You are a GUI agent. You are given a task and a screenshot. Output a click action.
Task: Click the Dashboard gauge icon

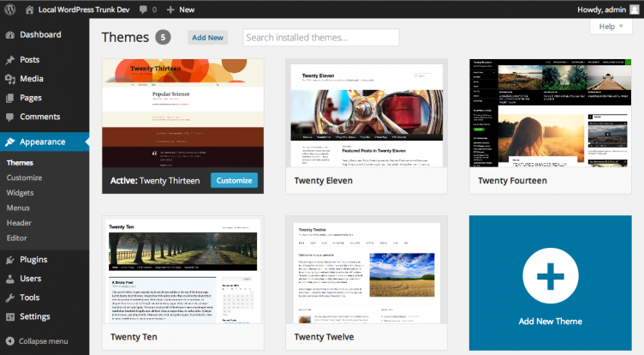click(x=10, y=35)
